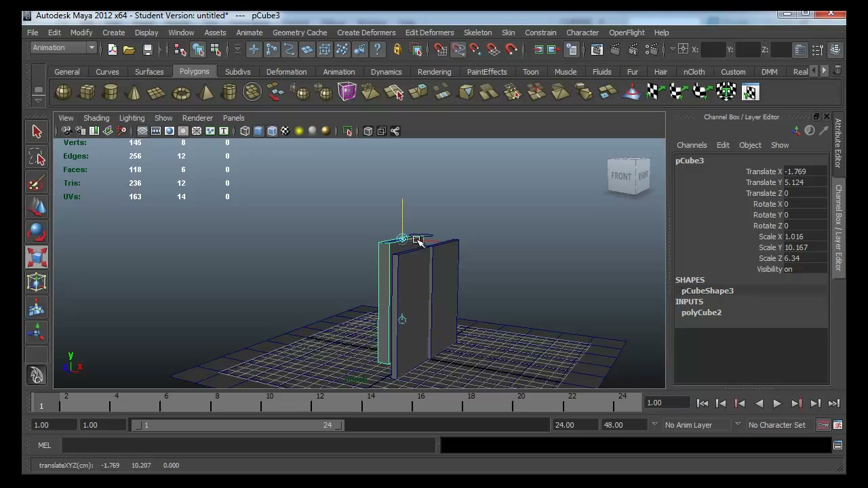This screenshot has width=868, height=488.
Task: Step back one frame
Action: tap(721, 403)
